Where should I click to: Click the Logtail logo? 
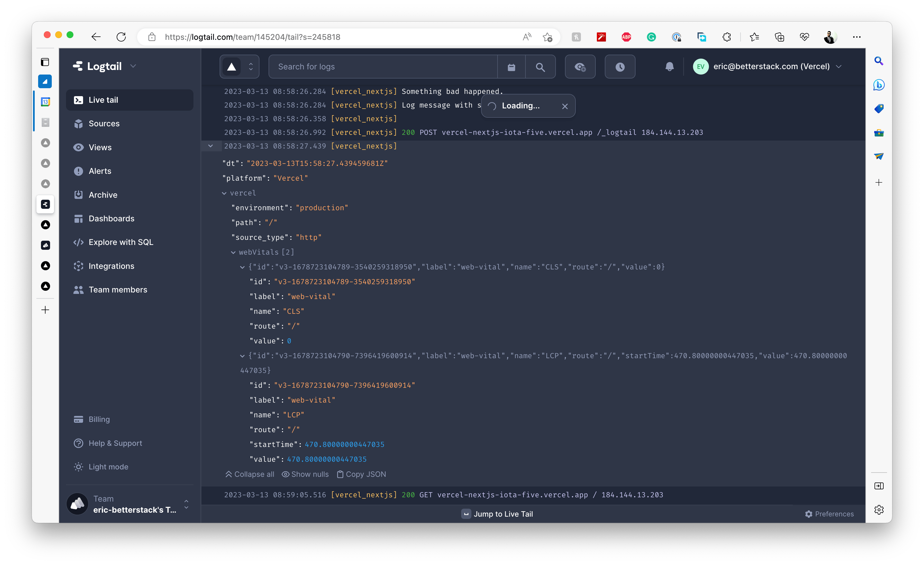click(x=98, y=66)
